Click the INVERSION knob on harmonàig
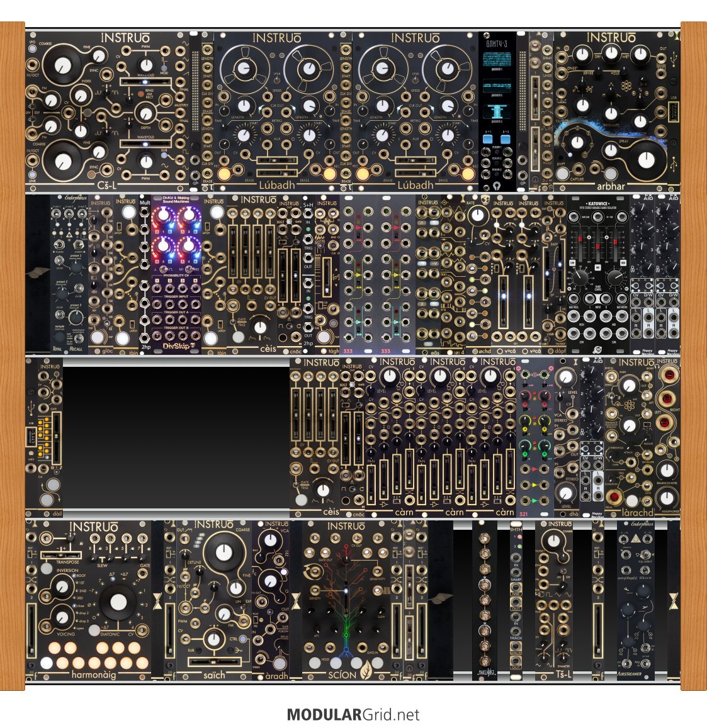 coord(62,586)
